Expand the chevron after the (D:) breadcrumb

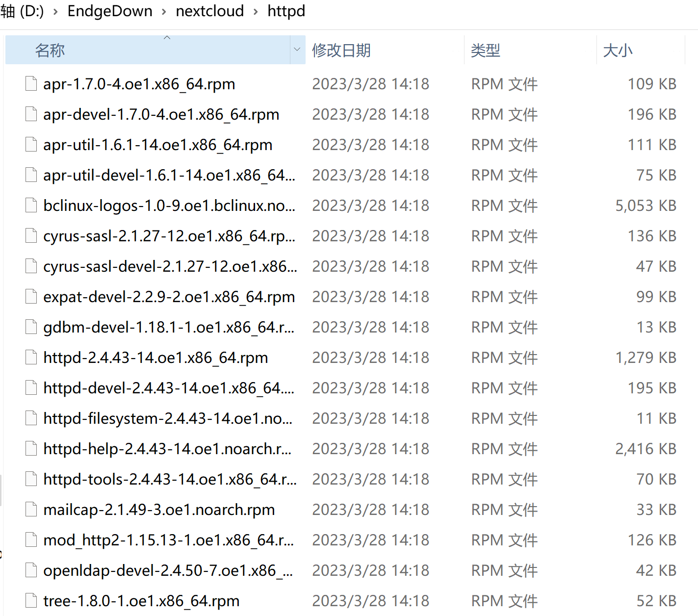coord(55,12)
